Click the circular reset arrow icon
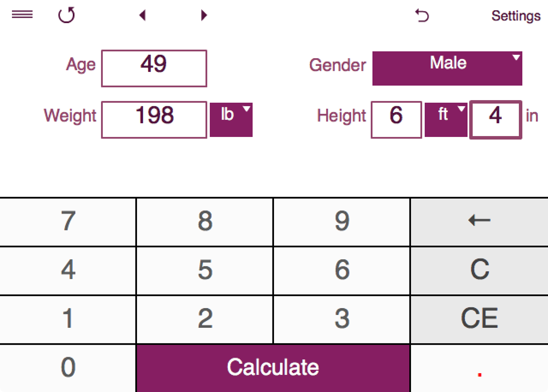The image size is (548, 392). coord(67,15)
